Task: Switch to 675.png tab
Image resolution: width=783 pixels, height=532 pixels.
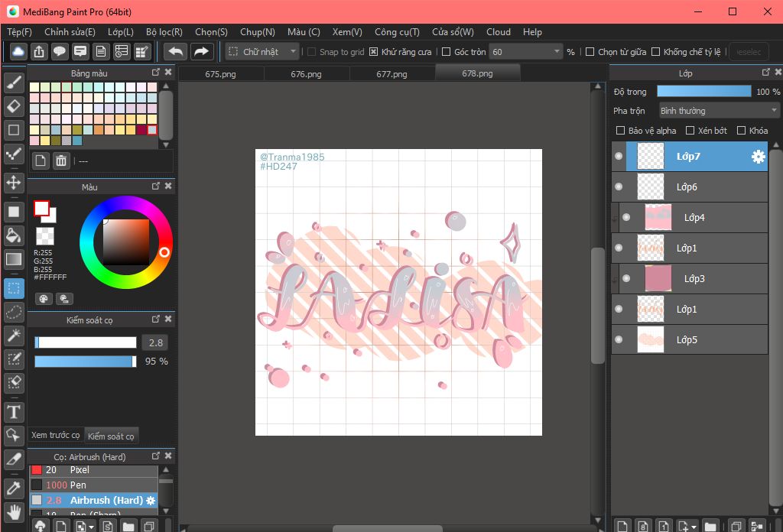Action: 220,74
